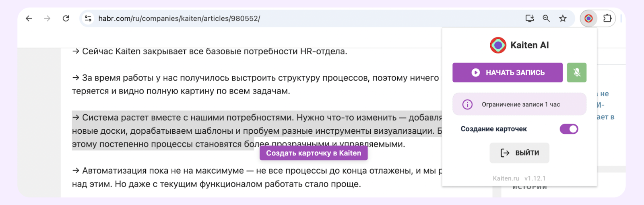644x205 pixels.
Task: Click Создать карточку в Kaiten button
Action: 314,153
